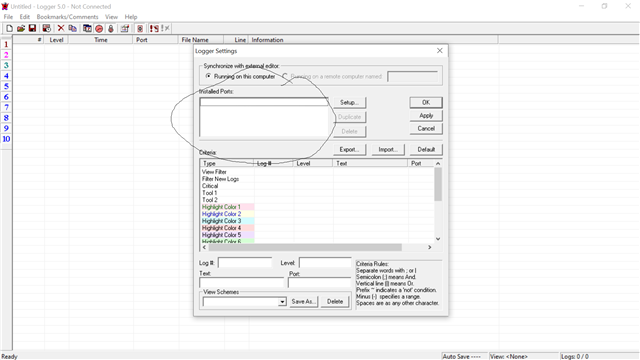Open the View Schemes dropdown
Viewport: 640px width, 360px height.
click(x=282, y=302)
